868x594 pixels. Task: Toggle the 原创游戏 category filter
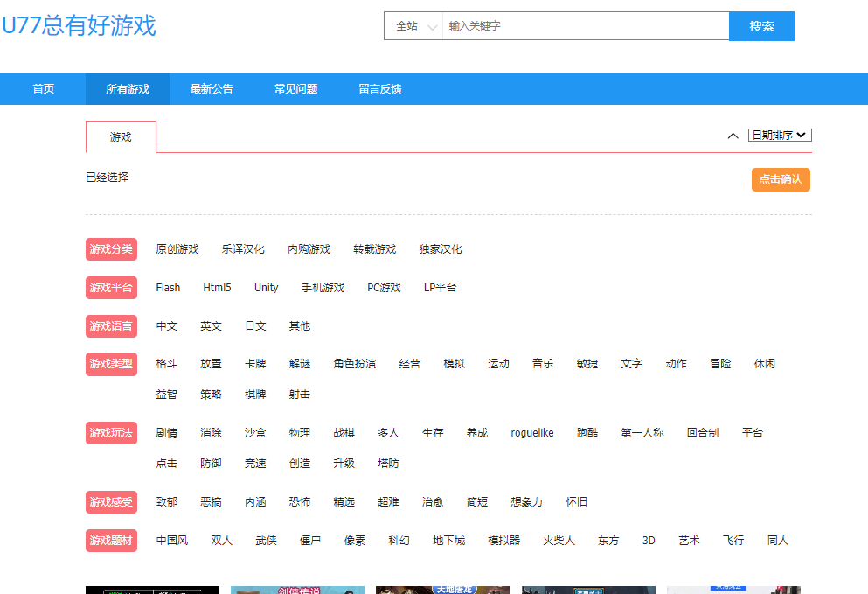[177, 249]
